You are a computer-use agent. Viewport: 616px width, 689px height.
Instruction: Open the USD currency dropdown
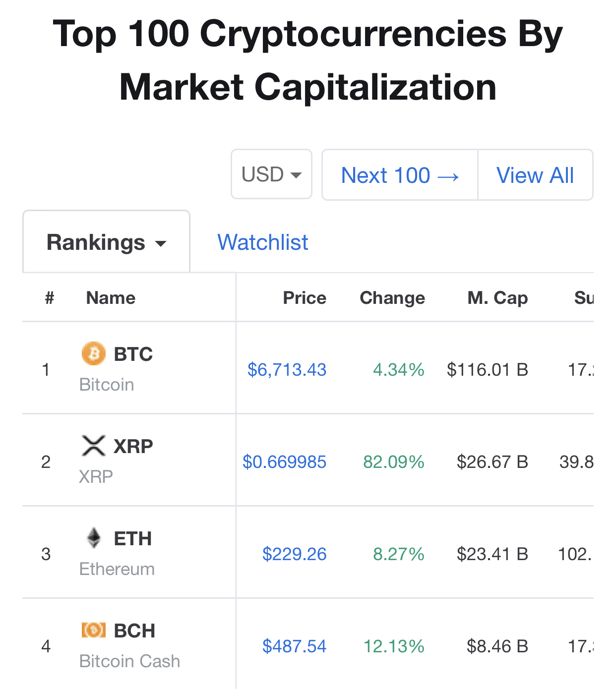271,174
